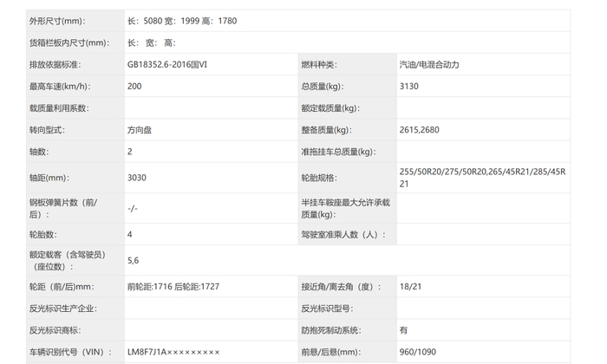
Task: Select the 货箱栏板内尺寸(mm) label
Action: [x=69, y=43]
